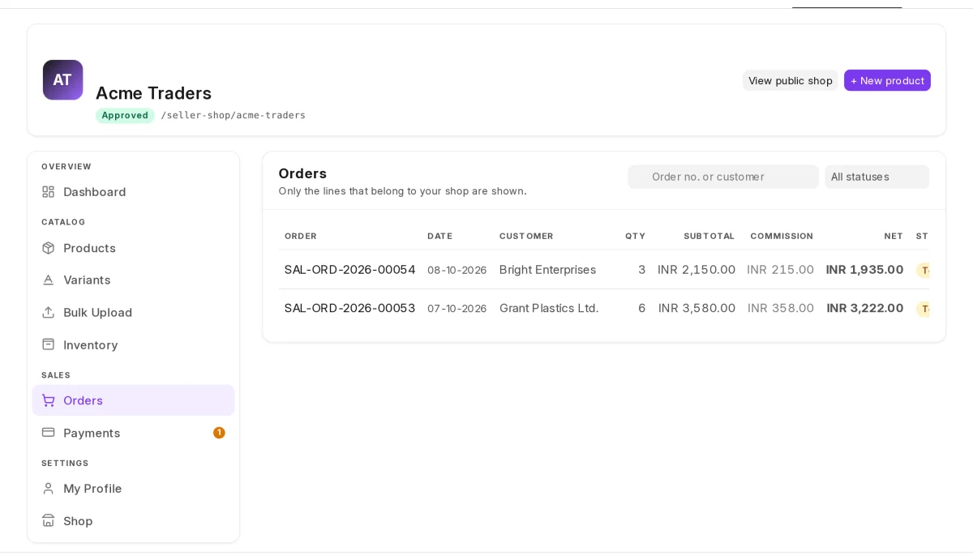Viewport: 973px width, 560px height.
Task: Click View public shop button
Action: tap(791, 80)
